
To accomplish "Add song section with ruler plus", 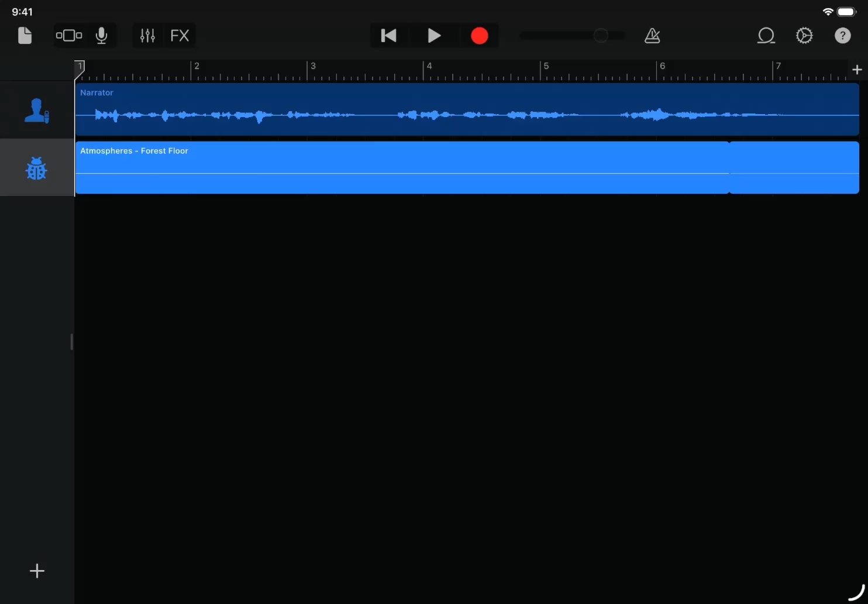I will point(857,70).
